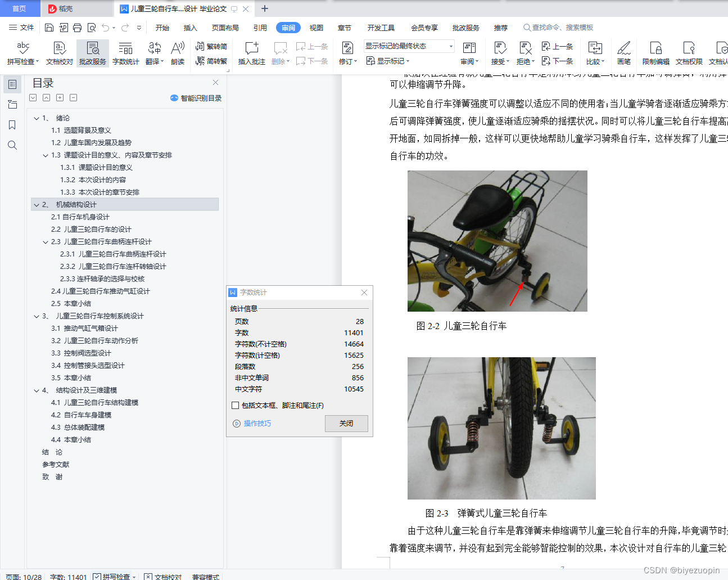Close the word count dialog via 关闭
This screenshot has width=728, height=580.
pyautogui.click(x=346, y=424)
